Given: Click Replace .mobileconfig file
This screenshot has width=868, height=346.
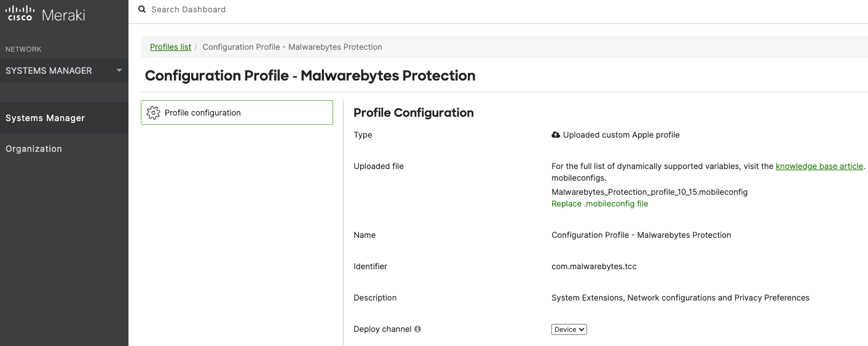Looking at the screenshot, I should pyautogui.click(x=599, y=203).
